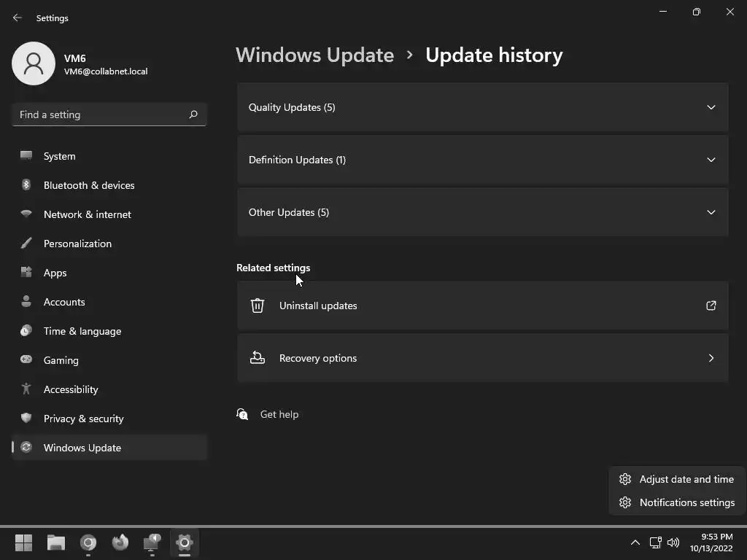The height and width of the screenshot is (560, 747).
Task: Click the Get help link
Action: click(279, 414)
